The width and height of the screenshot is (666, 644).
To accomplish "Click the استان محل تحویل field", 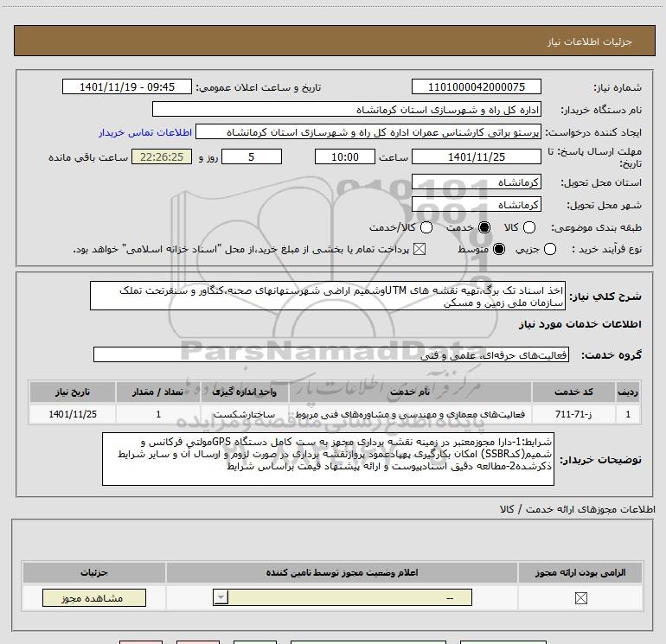I will [476, 182].
